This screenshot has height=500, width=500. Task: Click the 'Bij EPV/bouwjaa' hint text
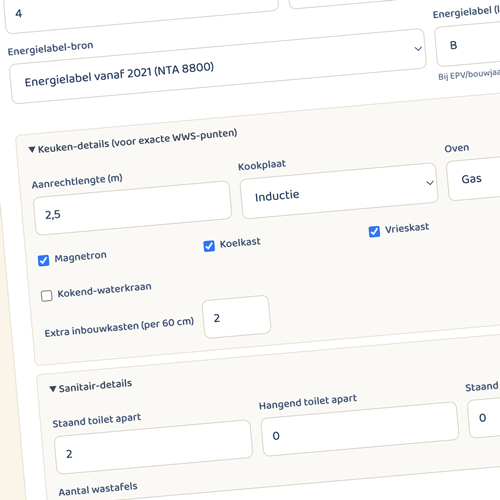tap(469, 75)
